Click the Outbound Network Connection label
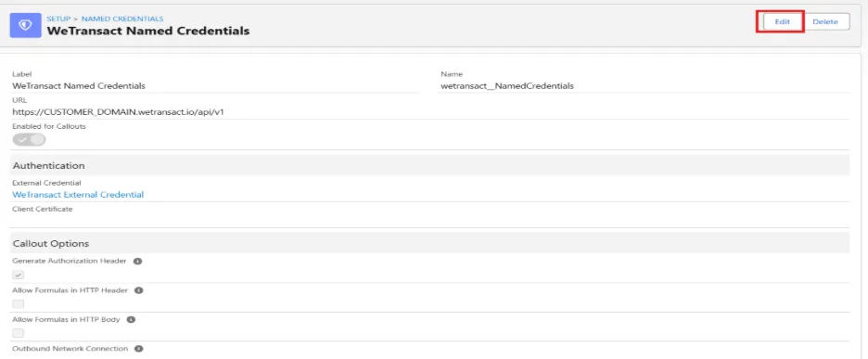Screen dimensions: 868x359 70,349
